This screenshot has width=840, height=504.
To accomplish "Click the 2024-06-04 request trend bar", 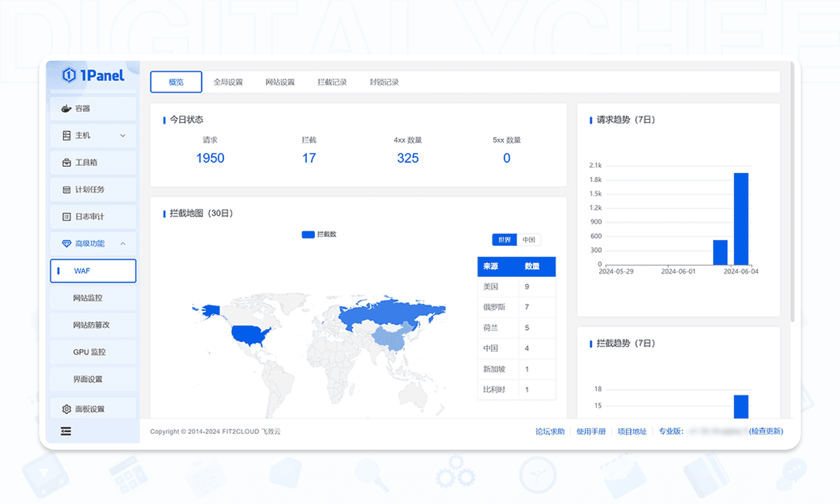I will (741, 218).
